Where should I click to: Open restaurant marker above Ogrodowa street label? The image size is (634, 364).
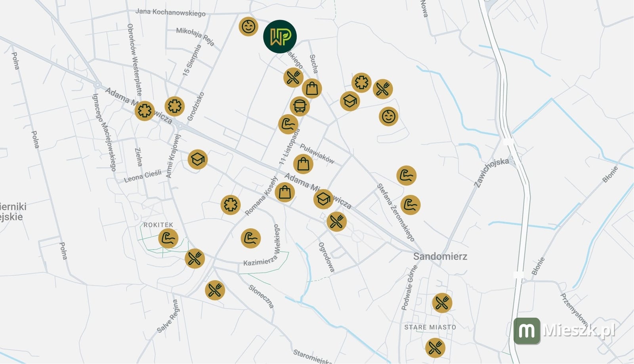click(x=337, y=221)
